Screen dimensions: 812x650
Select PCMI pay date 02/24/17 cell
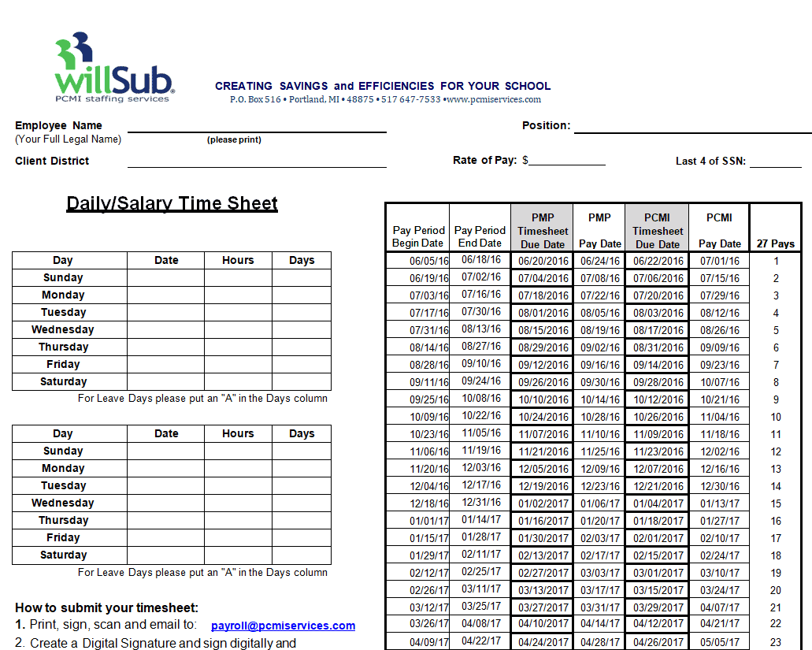719,556
